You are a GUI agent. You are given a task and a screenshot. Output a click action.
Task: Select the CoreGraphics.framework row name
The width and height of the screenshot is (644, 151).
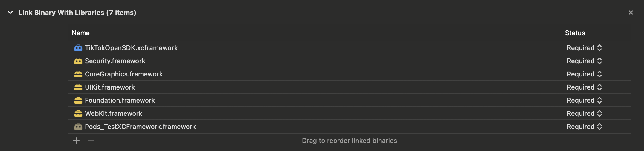[124, 74]
